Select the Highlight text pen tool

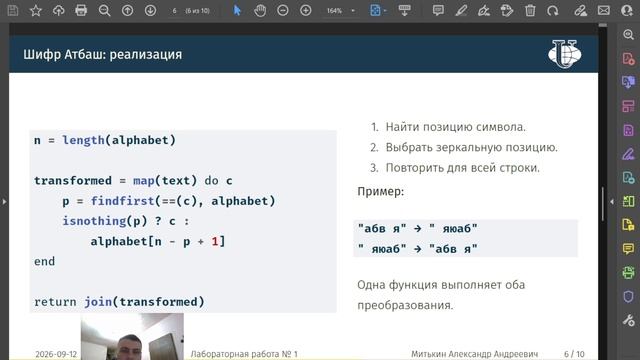click(461, 10)
